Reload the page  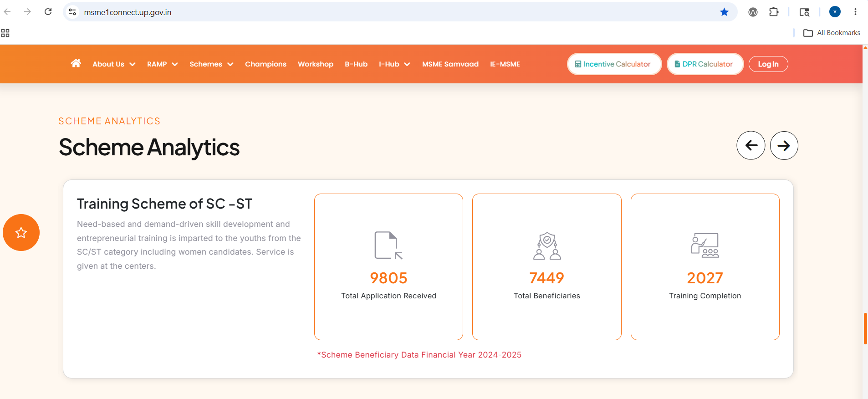point(48,12)
